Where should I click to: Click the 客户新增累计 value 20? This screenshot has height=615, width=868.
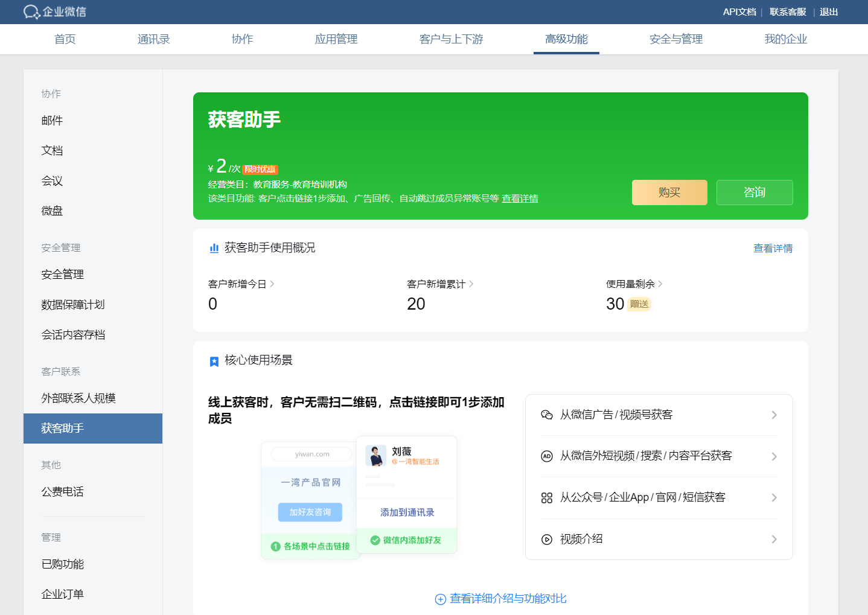(416, 304)
